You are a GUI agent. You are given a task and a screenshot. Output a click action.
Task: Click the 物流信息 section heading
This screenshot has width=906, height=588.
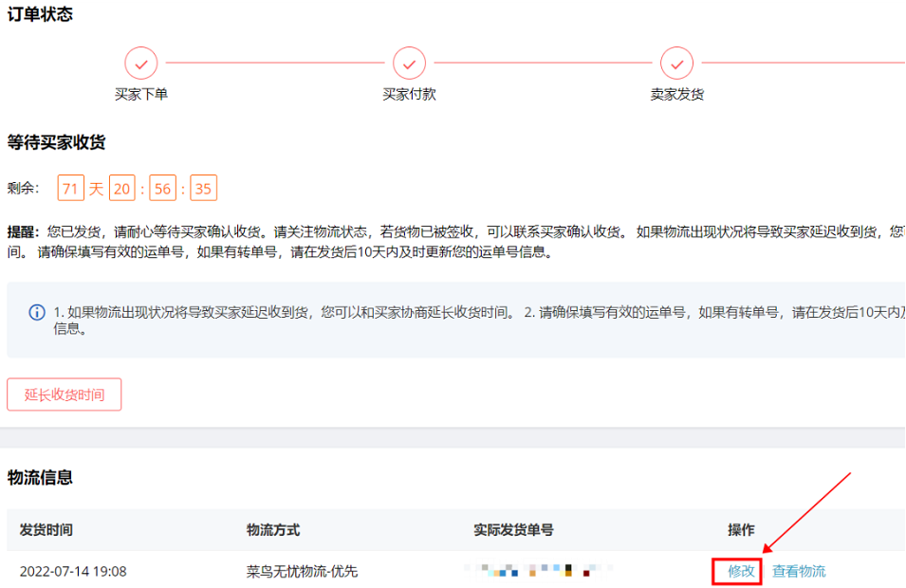point(40,478)
